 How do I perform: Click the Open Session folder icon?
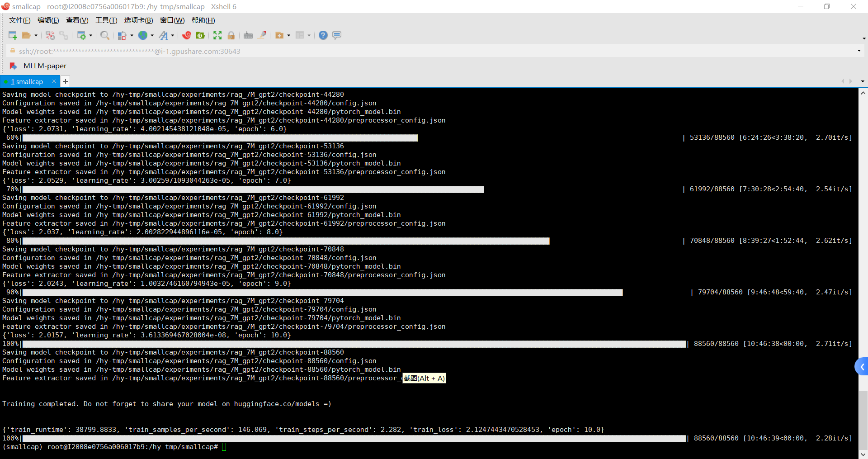(x=27, y=35)
